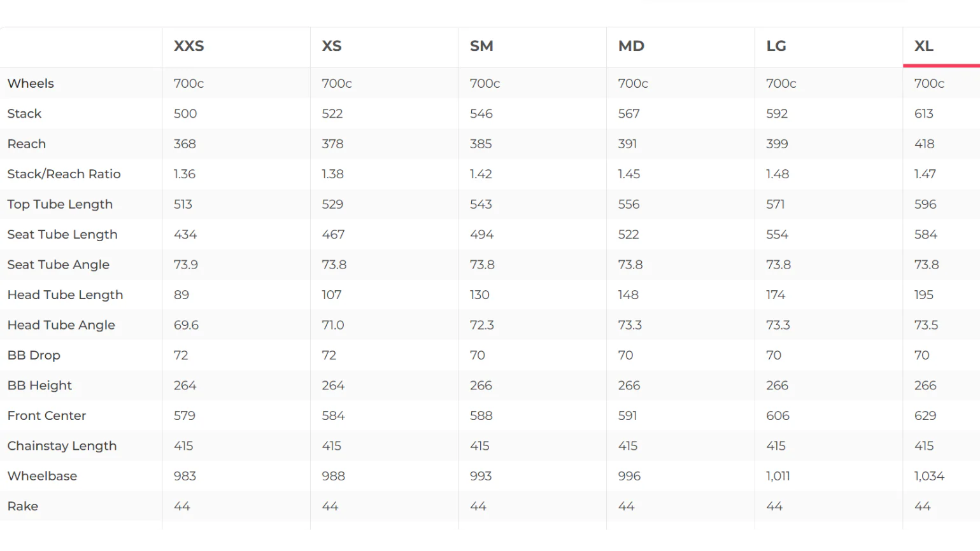Click the Reach row label

click(x=27, y=144)
